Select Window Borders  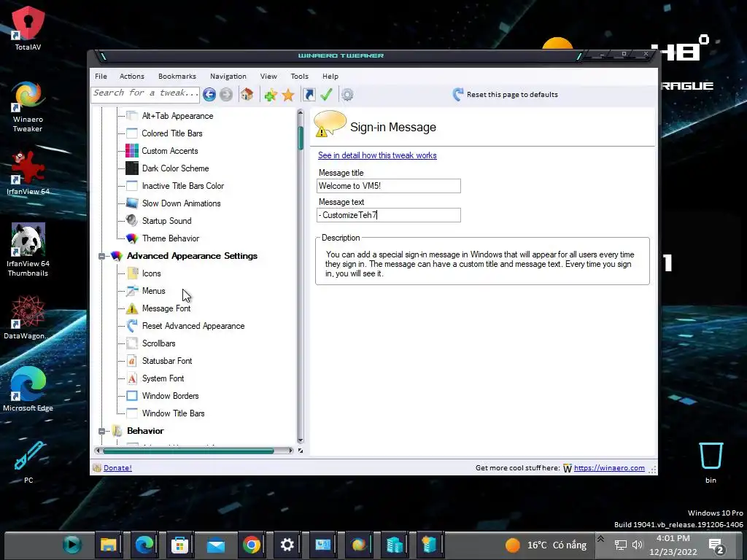point(170,396)
